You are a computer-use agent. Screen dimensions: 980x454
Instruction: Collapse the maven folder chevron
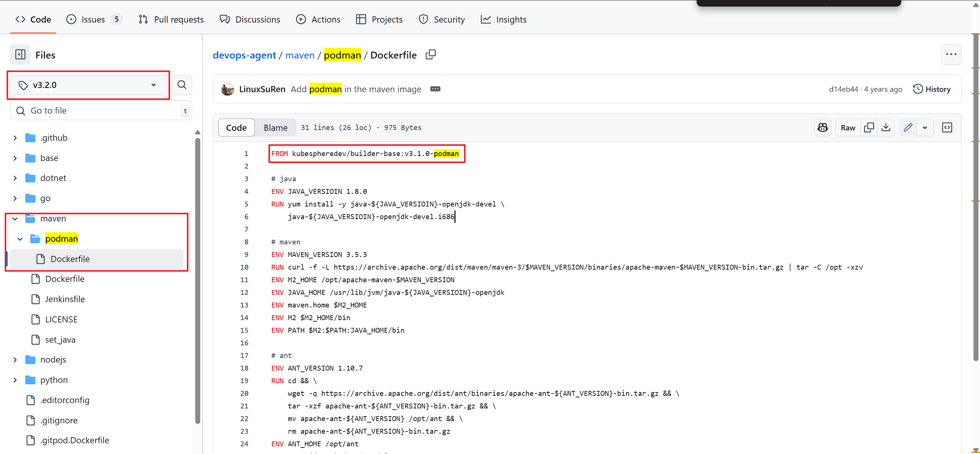pyautogui.click(x=15, y=219)
